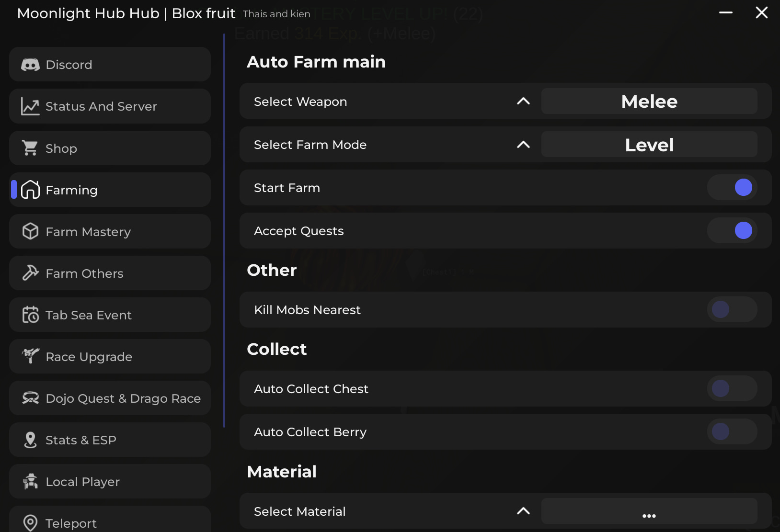The height and width of the screenshot is (532, 780).
Task: Turn on Auto Collect Chest switch
Action: pyautogui.click(x=732, y=389)
